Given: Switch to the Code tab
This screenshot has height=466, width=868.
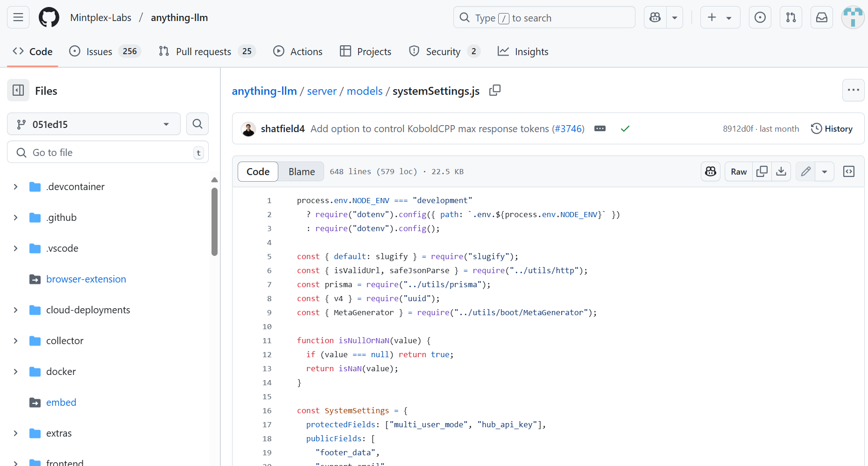Looking at the screenshot, I should coord(33,51).
